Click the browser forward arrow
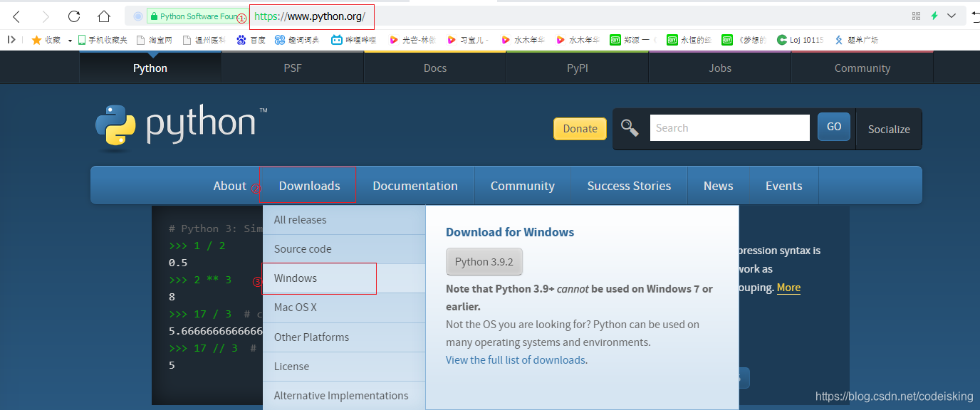This screenshot has width=980, height=410. [x=46, y=16]
